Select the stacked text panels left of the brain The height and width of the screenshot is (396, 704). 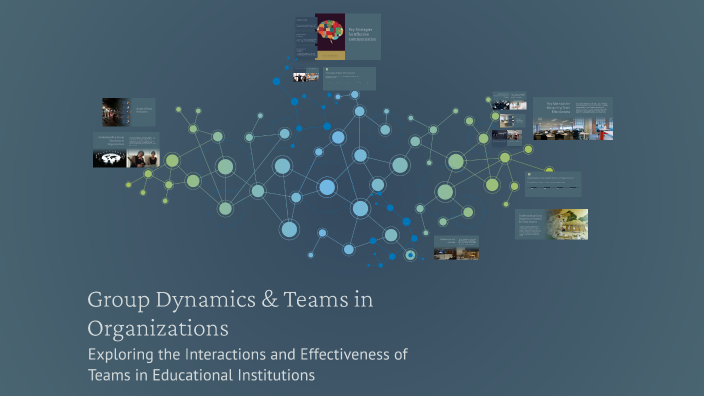pos(305,38)
